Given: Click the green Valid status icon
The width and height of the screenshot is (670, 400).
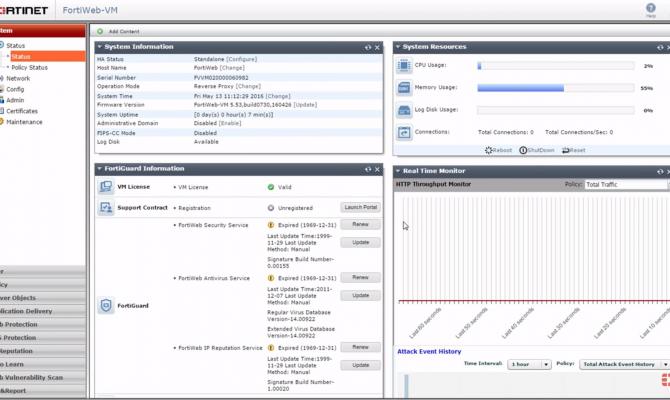Looking at the screenshot, I should pyautogui.click(x=270, y=187).
